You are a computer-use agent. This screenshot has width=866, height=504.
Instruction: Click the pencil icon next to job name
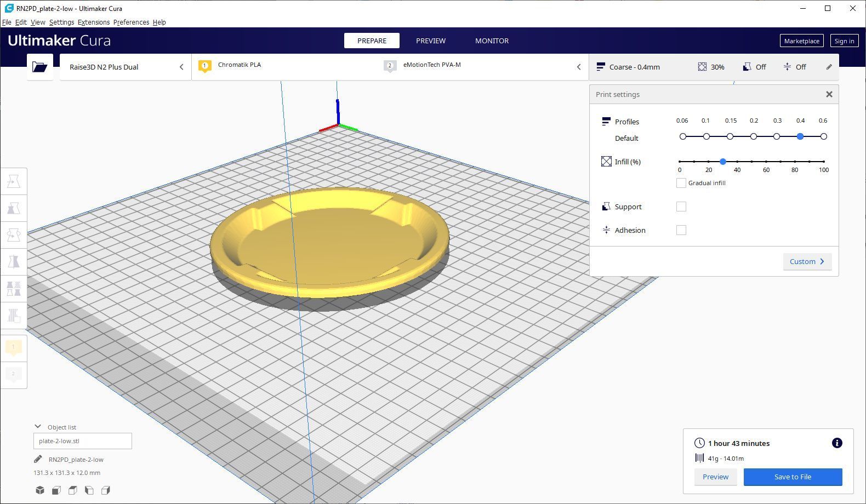(38, 460)
